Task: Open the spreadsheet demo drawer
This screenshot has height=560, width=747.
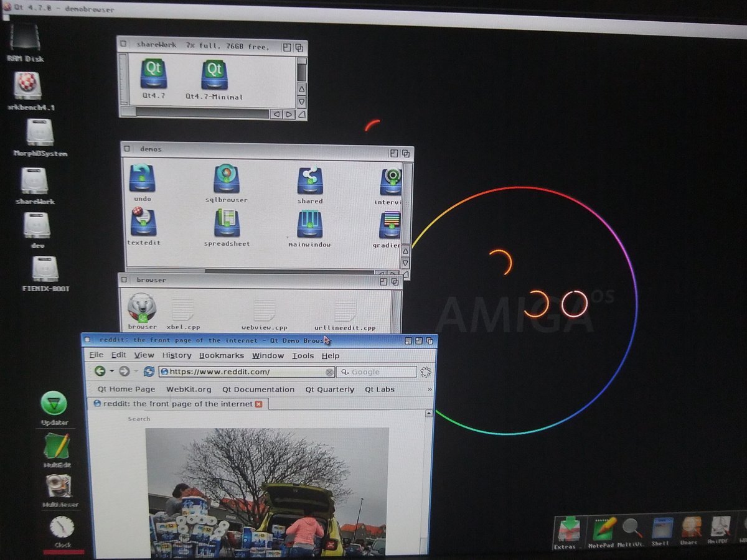Action: coord(227,223)
